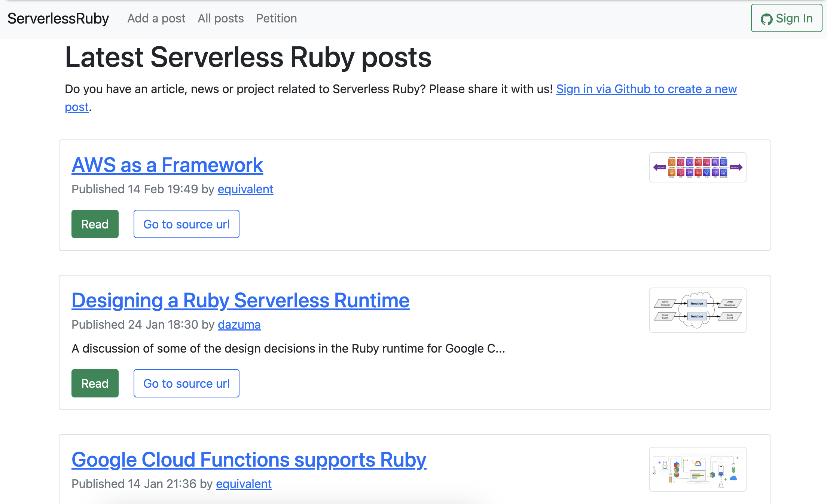Viewport: 827px width, 504px height.
Task: View the dazuma author profile
Action: [x=239, y=325]
